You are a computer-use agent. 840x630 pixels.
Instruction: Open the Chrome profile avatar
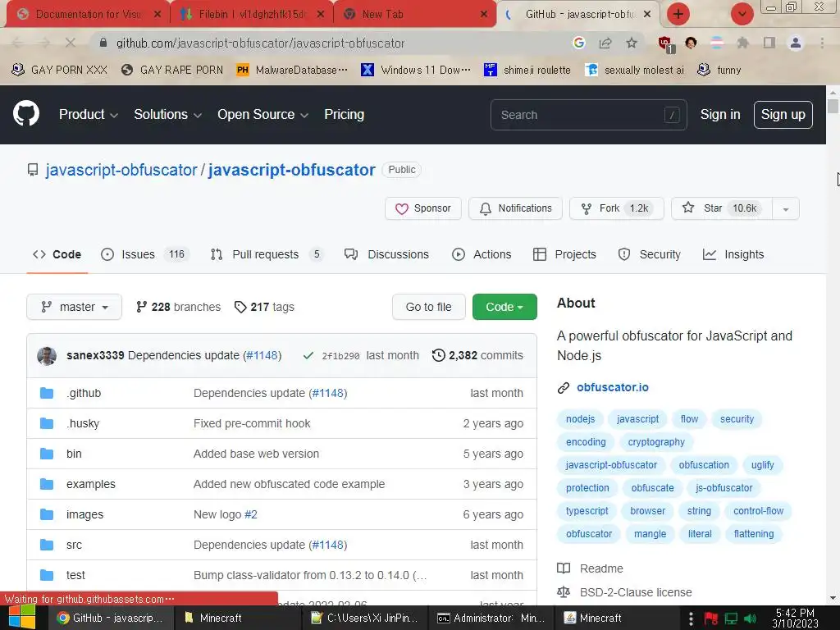(796, 43)
